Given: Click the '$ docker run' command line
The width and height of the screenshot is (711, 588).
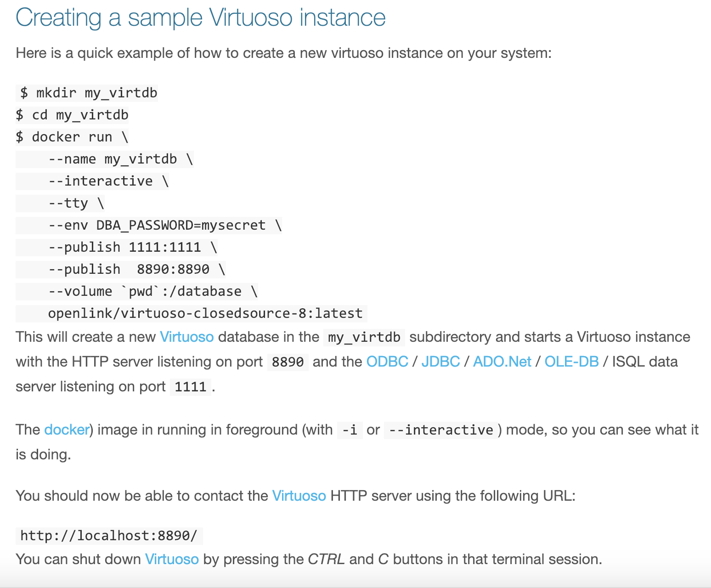Looking at the screenshot, I should [72, 137].
